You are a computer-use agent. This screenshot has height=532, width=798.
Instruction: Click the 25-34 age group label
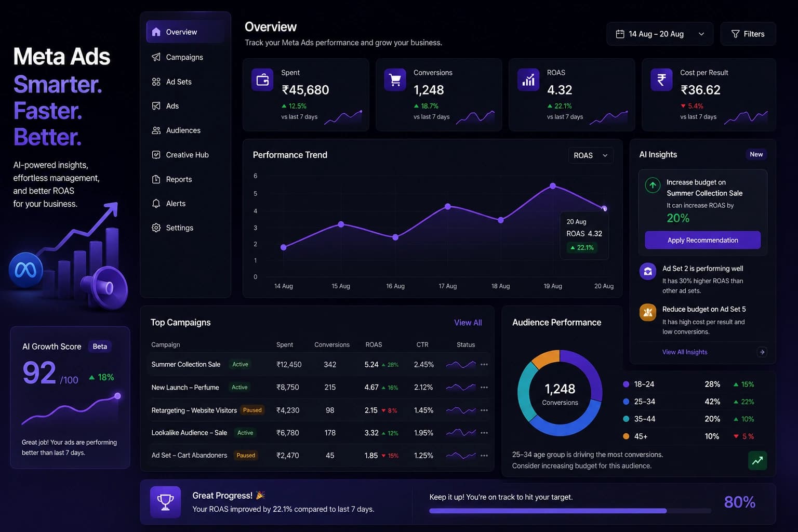point(645,402)
